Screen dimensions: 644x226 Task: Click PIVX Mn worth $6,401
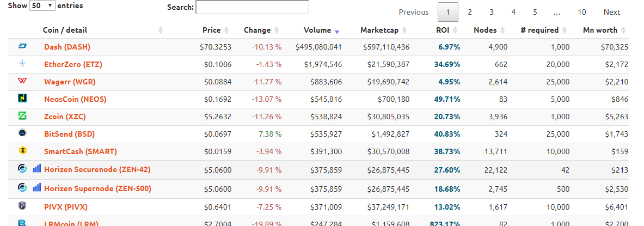[616, 207]
